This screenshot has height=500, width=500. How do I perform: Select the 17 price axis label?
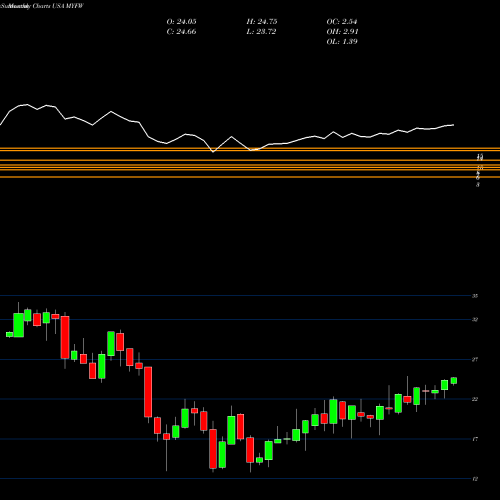[x=475, y=439]
